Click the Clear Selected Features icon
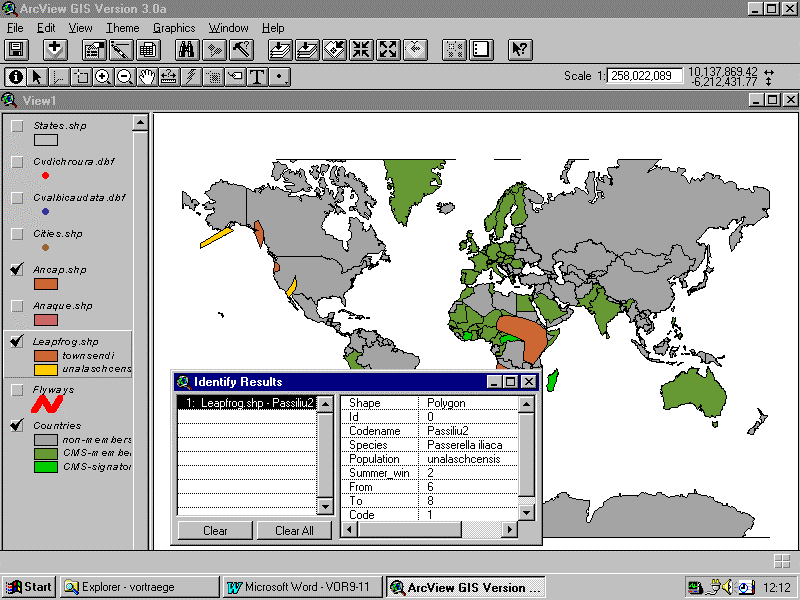 click(x=481, y=49)
